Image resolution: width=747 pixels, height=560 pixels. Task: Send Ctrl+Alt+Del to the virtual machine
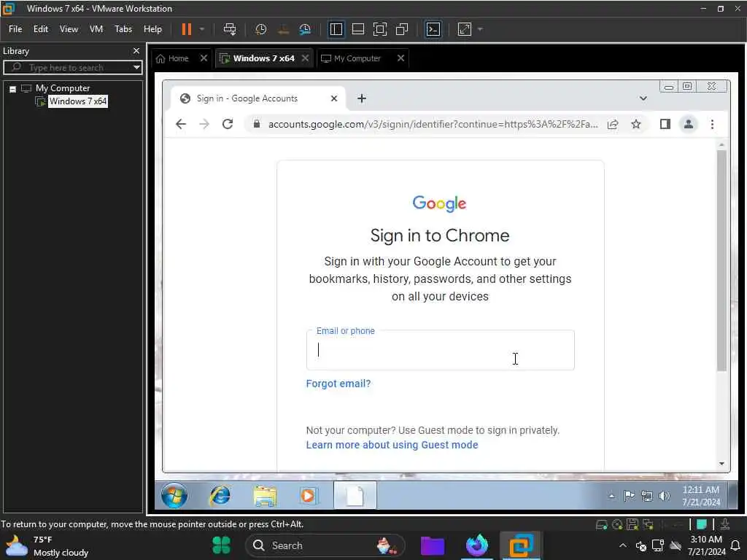(x=230, y=29)
